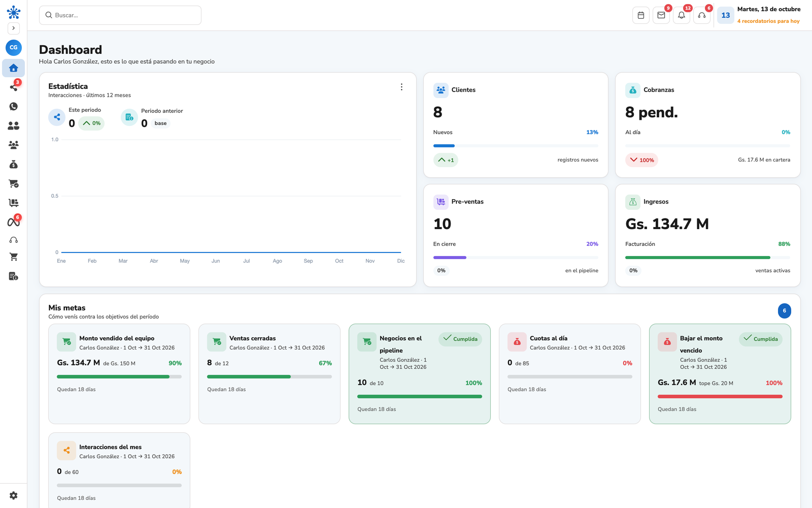Viewport: 812px width, 508px height.
Task: Click the base badge under Periodo anterior
Action: pos(160,123)
